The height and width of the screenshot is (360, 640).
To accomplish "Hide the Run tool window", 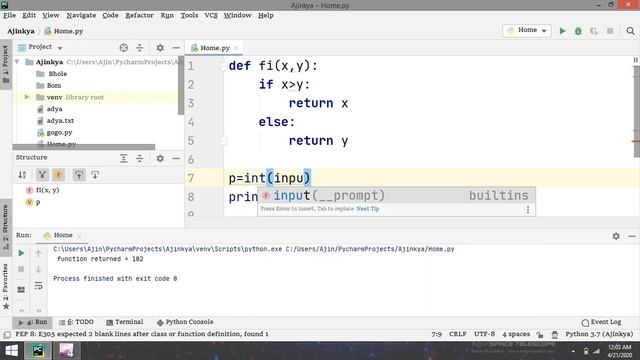I will pos(632,236).
